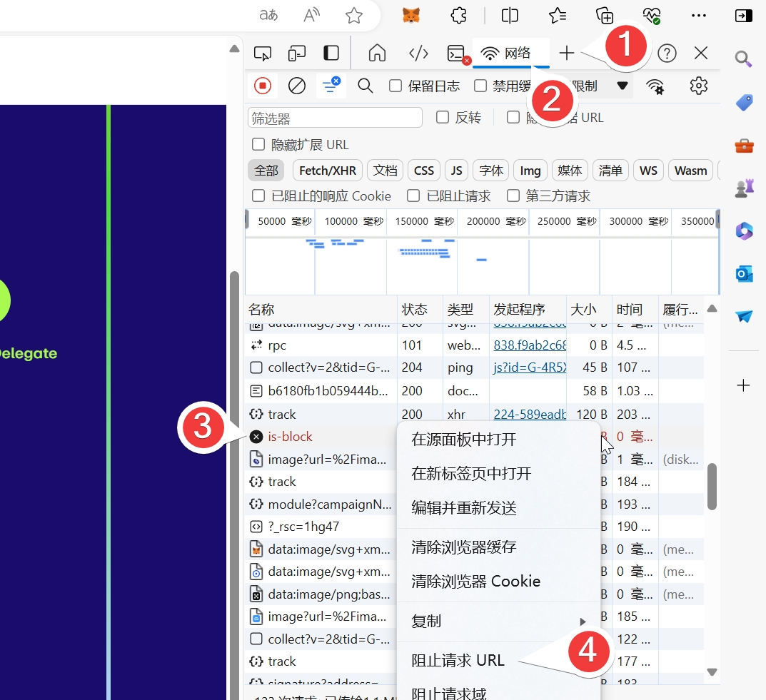Click the 筛选器 filter input field
Viewport: 766px width, 700px height.
click(x=335, y=118)
